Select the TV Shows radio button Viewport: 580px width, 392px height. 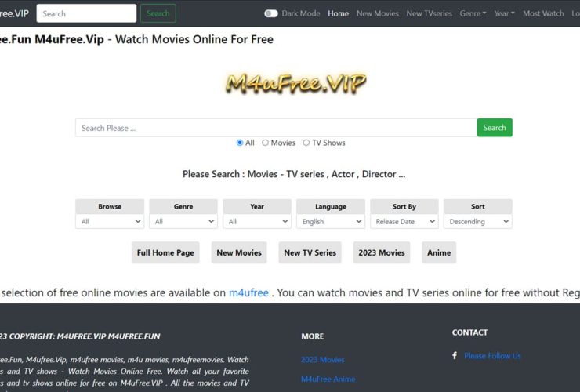(x=306, y=143)
